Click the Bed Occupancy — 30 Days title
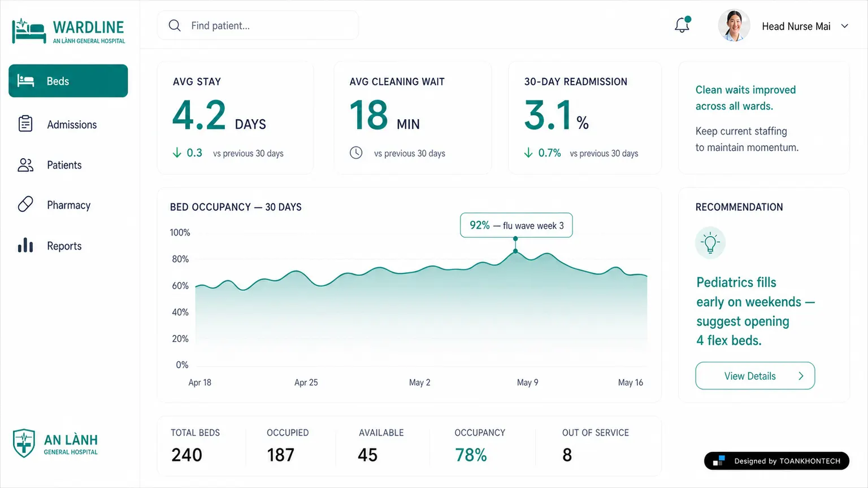 [236, 207]
